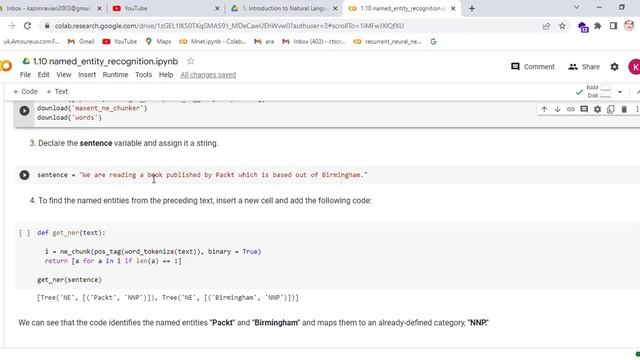Click the Share button
This screenshot has width=640, height=360.
(584, 67)
